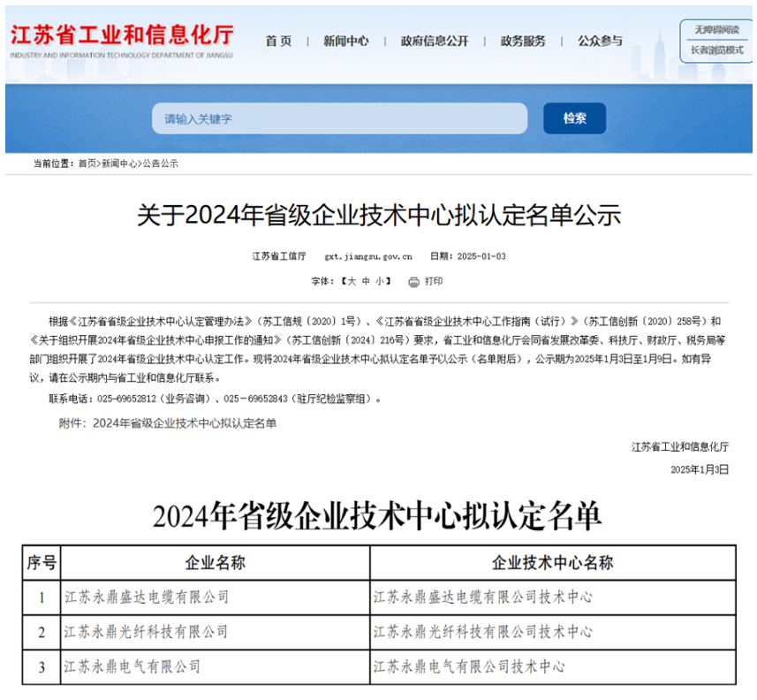Set font size to 大 (large)
The image size is (757, 700).
pyautogui.click(x=351, y=281)
